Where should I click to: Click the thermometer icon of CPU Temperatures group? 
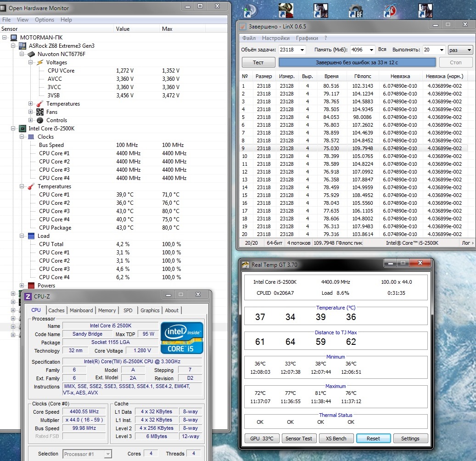[31, 186]
